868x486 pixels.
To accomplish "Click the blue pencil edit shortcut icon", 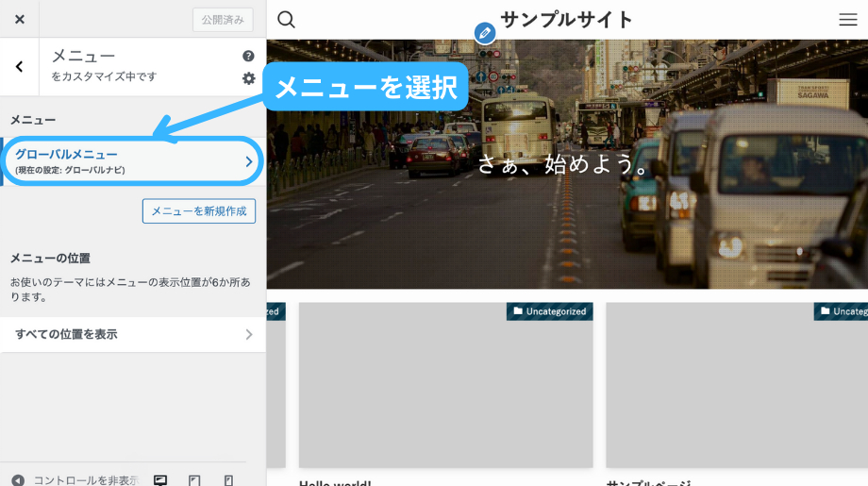I will [x=485, y=33].
